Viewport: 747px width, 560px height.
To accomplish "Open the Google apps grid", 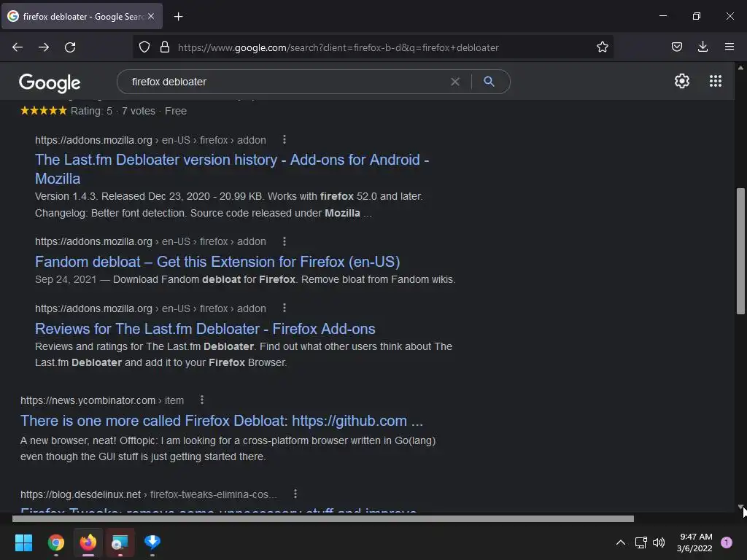I will tap(715, 81).
